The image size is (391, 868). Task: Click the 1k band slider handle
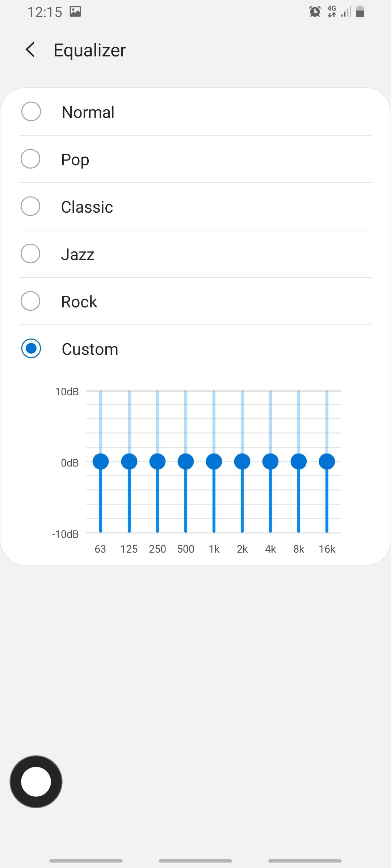[x=214, y=461]
